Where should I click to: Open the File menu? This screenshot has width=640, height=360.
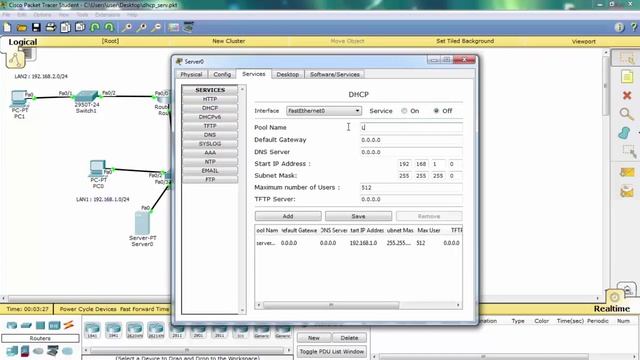click(6, 15)
